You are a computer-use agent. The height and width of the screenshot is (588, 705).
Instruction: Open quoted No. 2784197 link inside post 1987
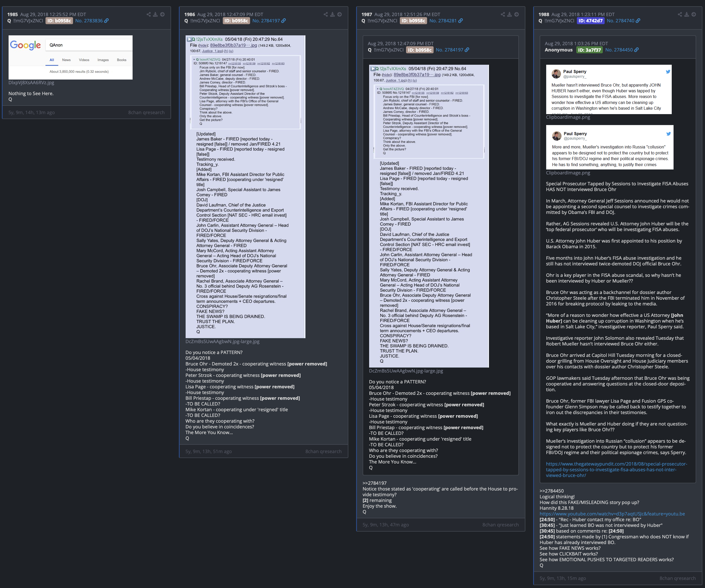coord(449,50)
